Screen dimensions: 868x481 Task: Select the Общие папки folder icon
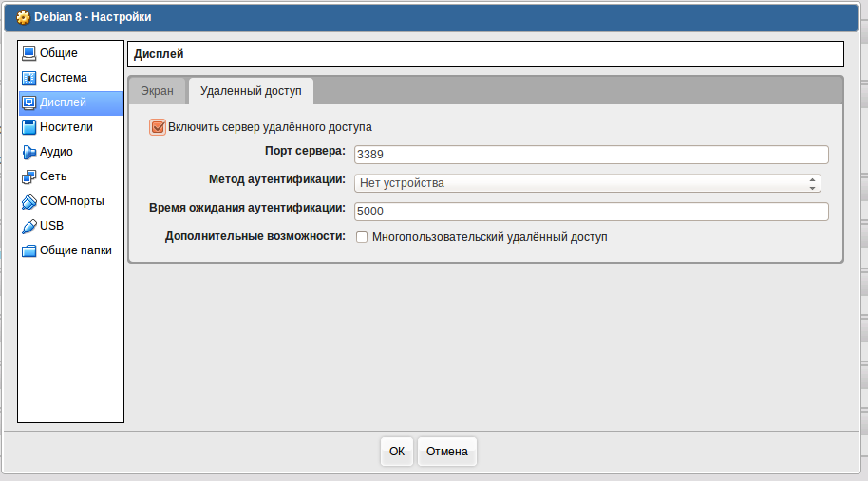coord(28,251)
